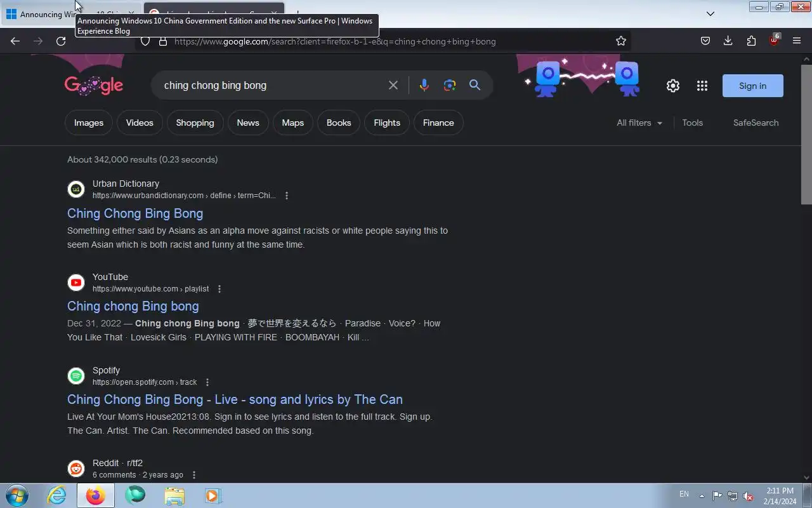Open the Firefox hamburger menu
Viewport: 812px width, 508px height.
point(797,41)
